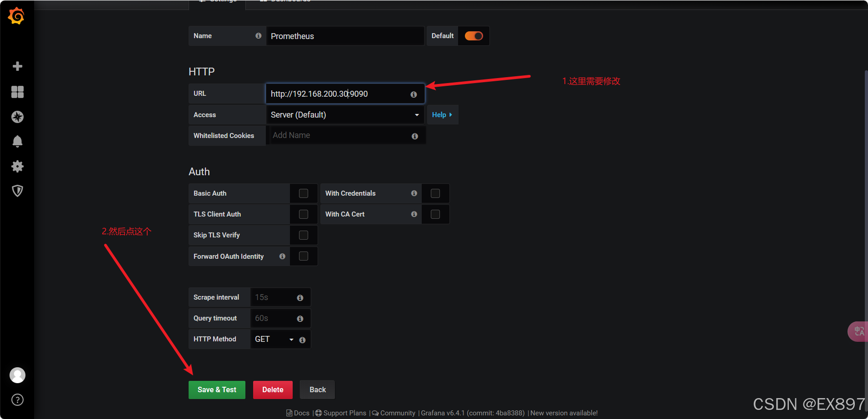Switch to the Dashboards tab
The height and width of the screenshot is (419, 868).
tap(284, 2)
